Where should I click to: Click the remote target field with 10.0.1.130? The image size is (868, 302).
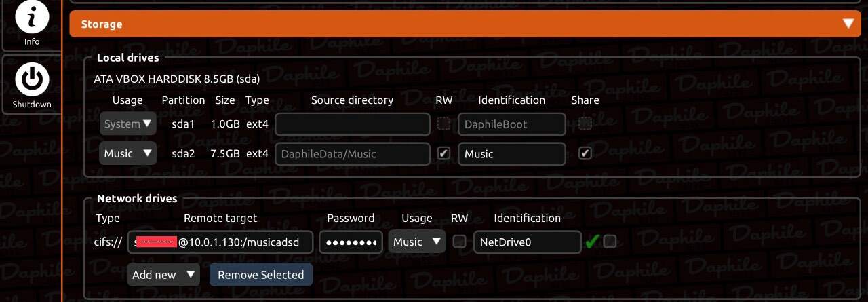tap(221, 242)
